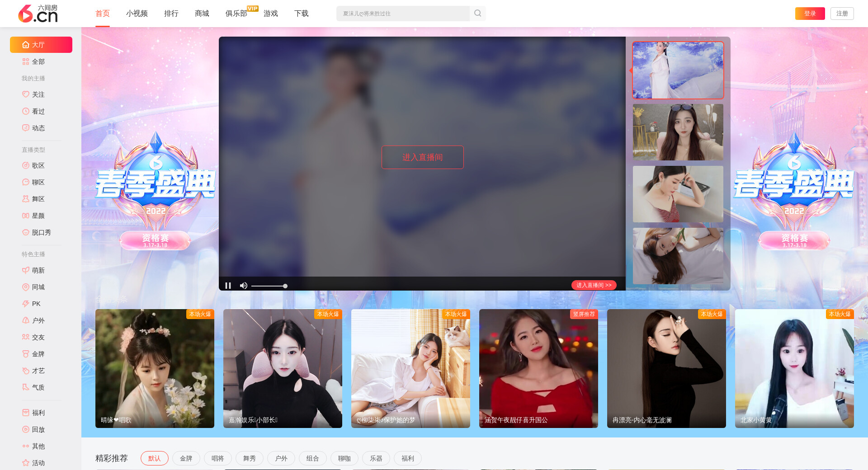Open the 俱乐部 VIP club tab

point(236,14)
